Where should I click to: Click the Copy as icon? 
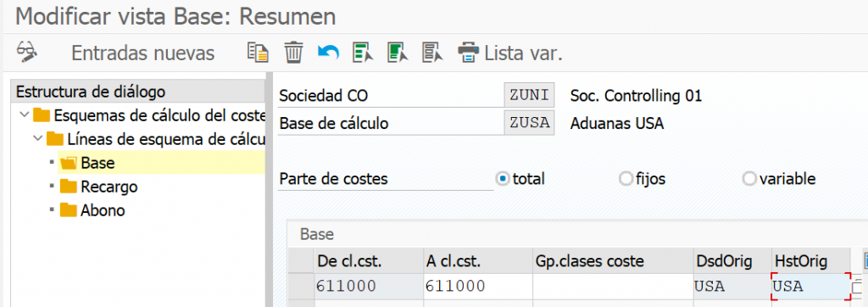coord(258,53)
